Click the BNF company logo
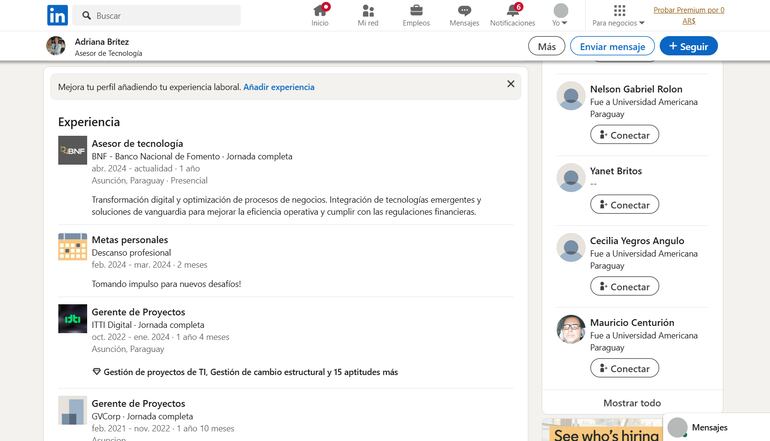The width and height of the screenshot is (770, 441). coord(72,150)
